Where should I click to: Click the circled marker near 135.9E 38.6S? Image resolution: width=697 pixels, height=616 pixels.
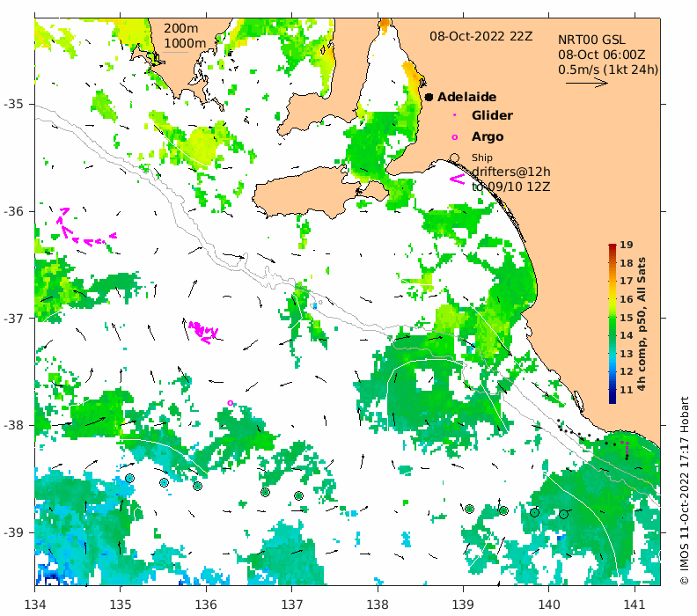point(197,487)
